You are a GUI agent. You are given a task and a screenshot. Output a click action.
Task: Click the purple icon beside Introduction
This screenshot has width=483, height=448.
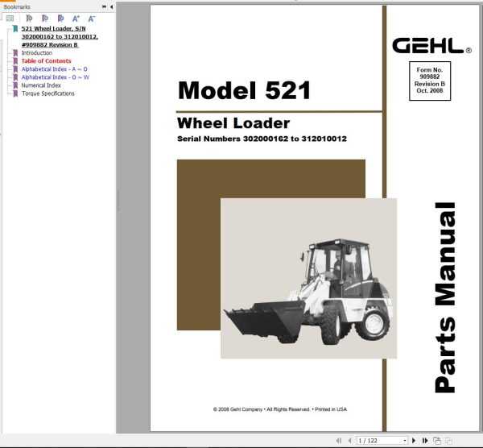tap(15, 53)
